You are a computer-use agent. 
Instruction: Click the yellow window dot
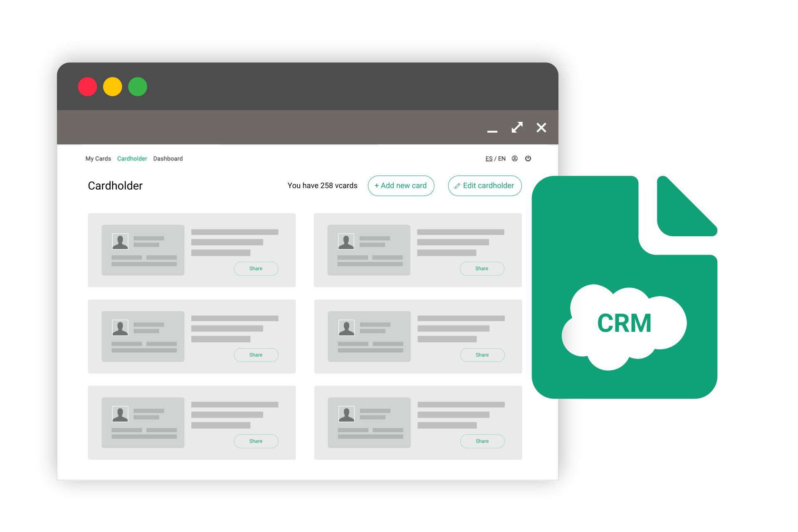(x=112, y=87)
